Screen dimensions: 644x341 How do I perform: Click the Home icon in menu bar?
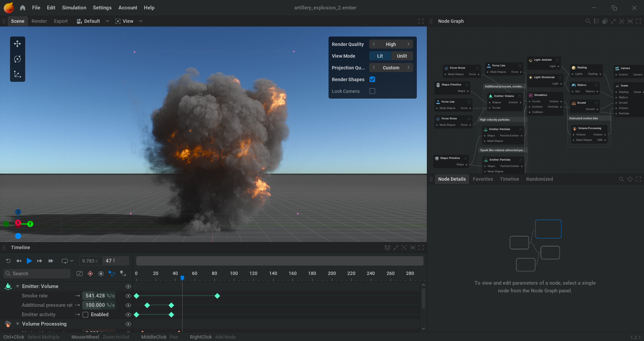click(22, 8)
